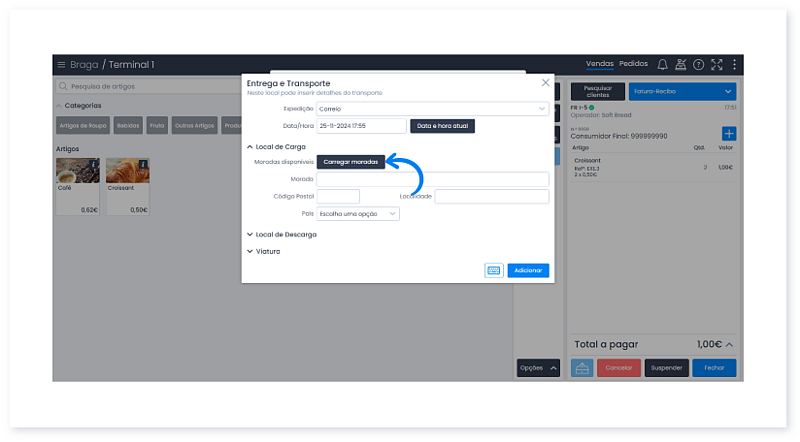Open the País 'Escolha uma opção' dropdown

(x=358, y=214)
